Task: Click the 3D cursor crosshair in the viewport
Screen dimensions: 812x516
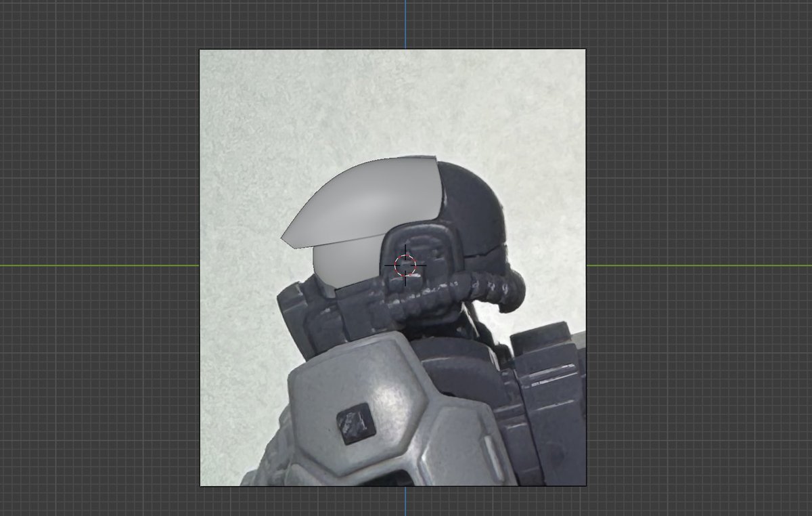Action: pyautogui.click(x=405, y=265)
